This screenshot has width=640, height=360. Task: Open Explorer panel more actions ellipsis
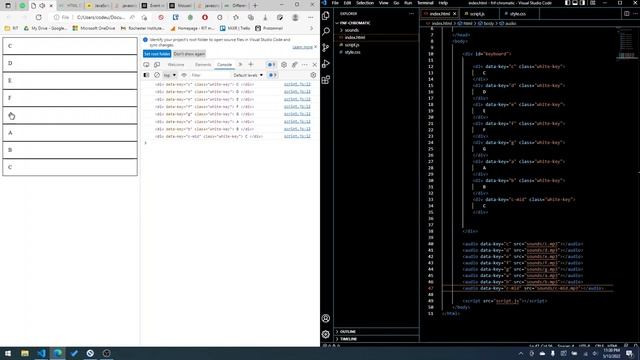[x=411, y=13]
